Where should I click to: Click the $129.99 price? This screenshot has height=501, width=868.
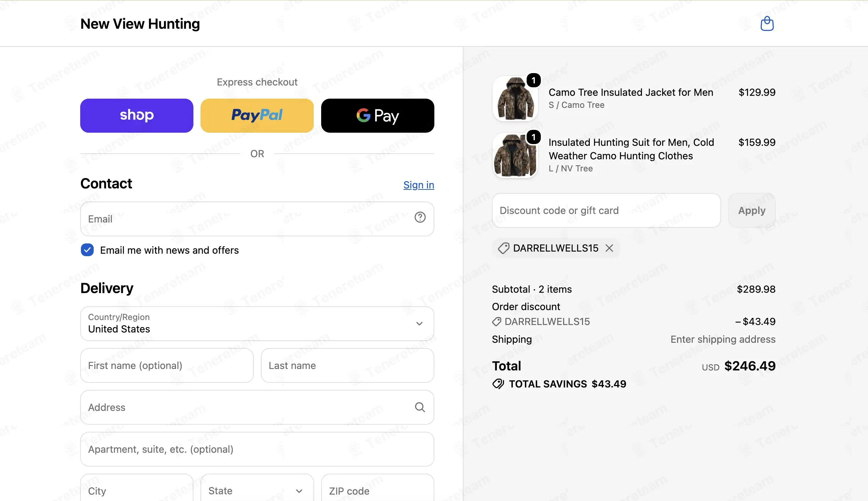pyautogui.click(x=757, y=92)
